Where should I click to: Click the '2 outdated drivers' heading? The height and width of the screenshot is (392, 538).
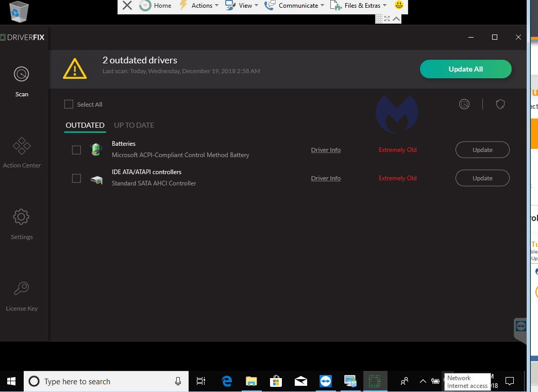pos(140,60)
